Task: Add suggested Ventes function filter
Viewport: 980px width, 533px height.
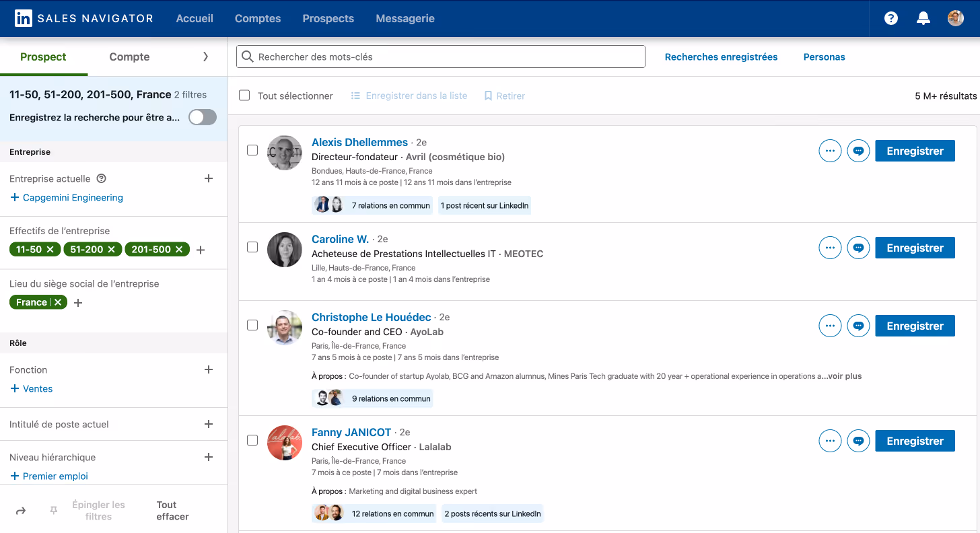Action: coord(31,389)
